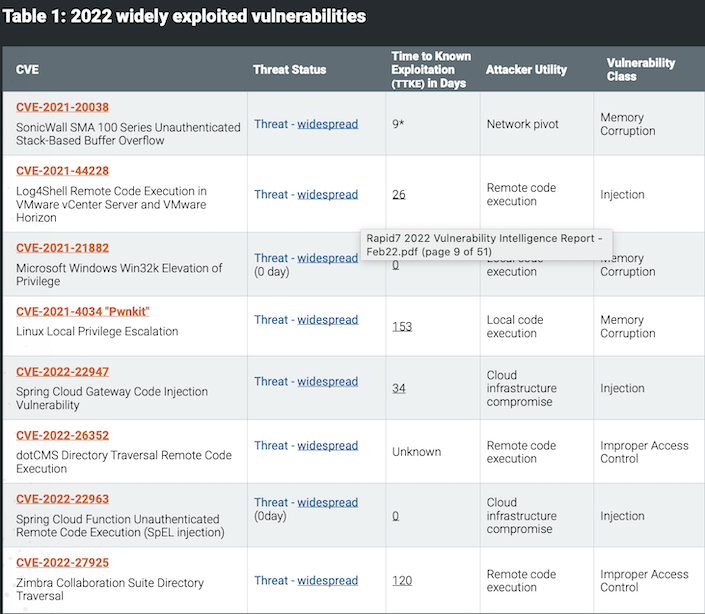Open the CVE-2022-26352 dotCMS link
This screenshot has width=705, height=614.
tap(62, 435)
